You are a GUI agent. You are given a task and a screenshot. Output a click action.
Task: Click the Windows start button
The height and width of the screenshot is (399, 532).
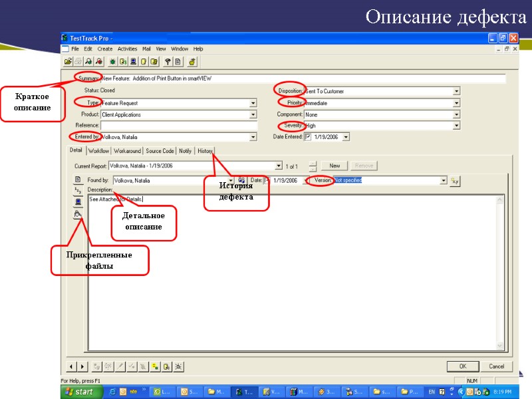click(81, 392)
